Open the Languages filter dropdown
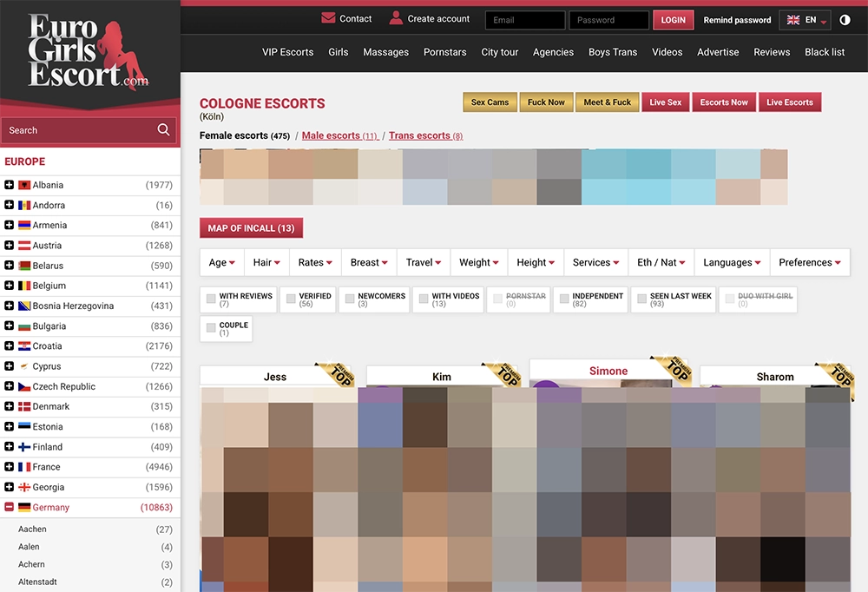This screenshot has height=592, width=868. click(x=732, y=262)
